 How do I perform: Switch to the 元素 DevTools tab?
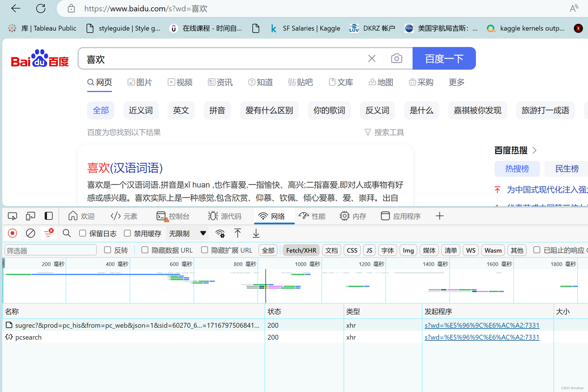[x=124, y=216]
